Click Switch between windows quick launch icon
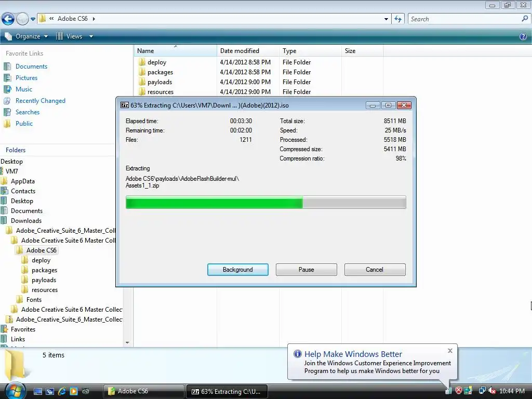Screen dimensions: 532x399 [50, 391]
